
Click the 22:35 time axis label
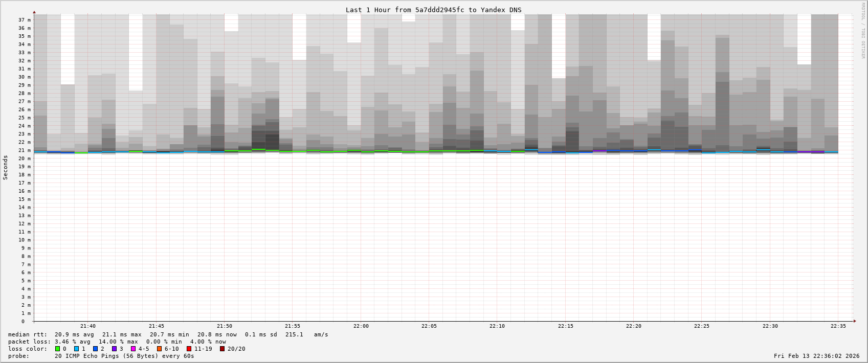point(838,326)
